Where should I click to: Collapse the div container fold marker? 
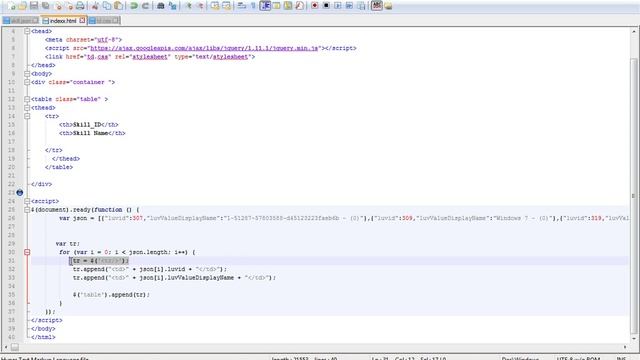click(27, 82)
